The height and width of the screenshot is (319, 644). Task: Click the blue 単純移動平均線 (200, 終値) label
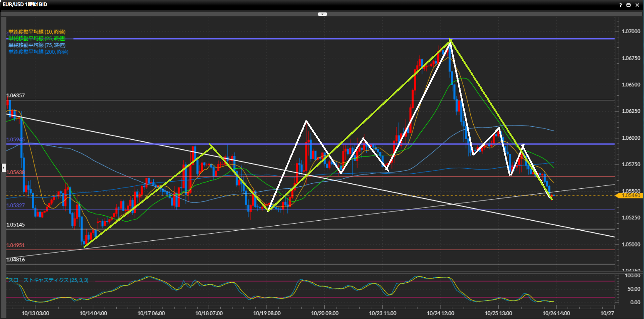(x=38, y=52)
